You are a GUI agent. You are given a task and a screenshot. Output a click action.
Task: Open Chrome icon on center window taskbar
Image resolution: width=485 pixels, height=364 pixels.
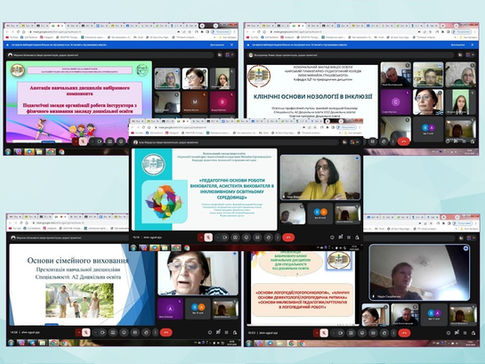tap(187, 248)
